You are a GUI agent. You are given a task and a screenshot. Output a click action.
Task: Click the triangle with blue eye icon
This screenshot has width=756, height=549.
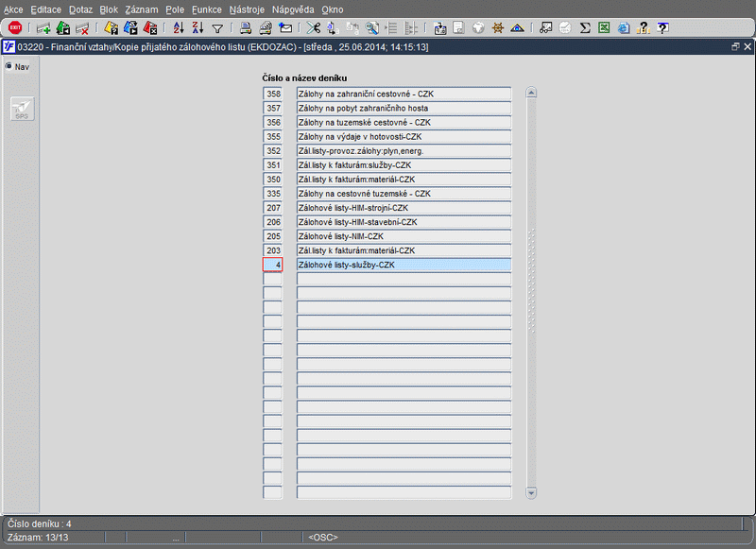(517, 28)
